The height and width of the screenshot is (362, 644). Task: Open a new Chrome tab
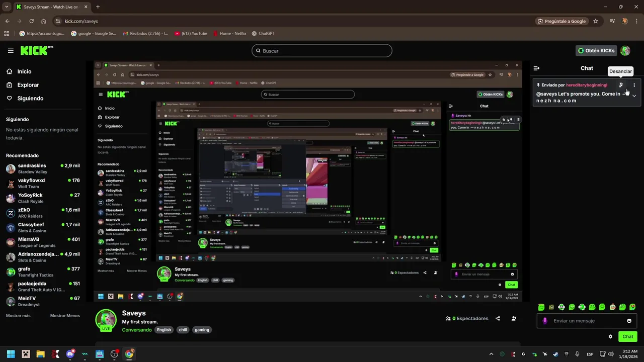98,7
